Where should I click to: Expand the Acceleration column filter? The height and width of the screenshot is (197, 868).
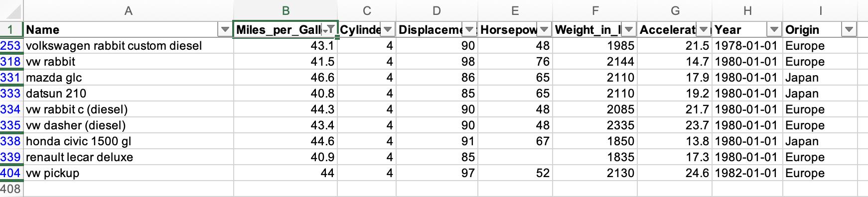point(704,30)
